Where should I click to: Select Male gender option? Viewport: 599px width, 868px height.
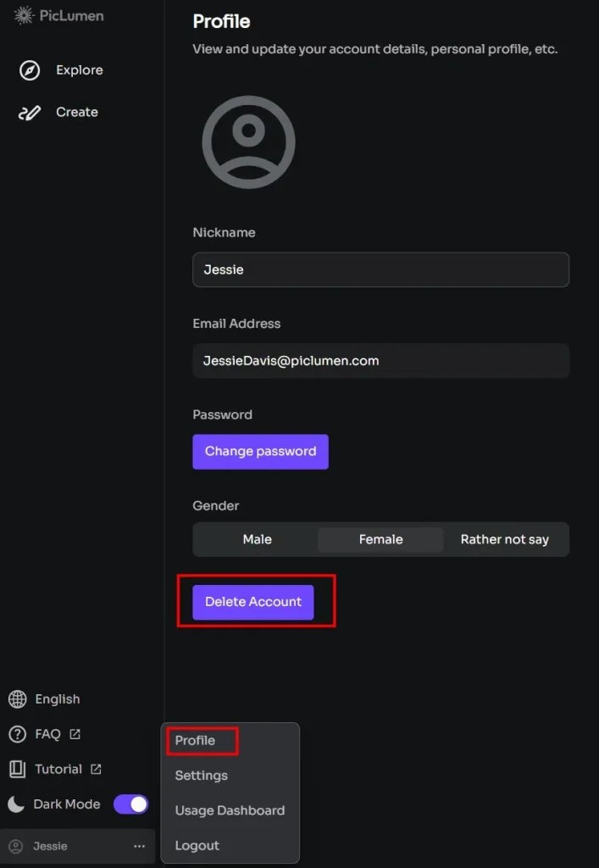point(257,540)
